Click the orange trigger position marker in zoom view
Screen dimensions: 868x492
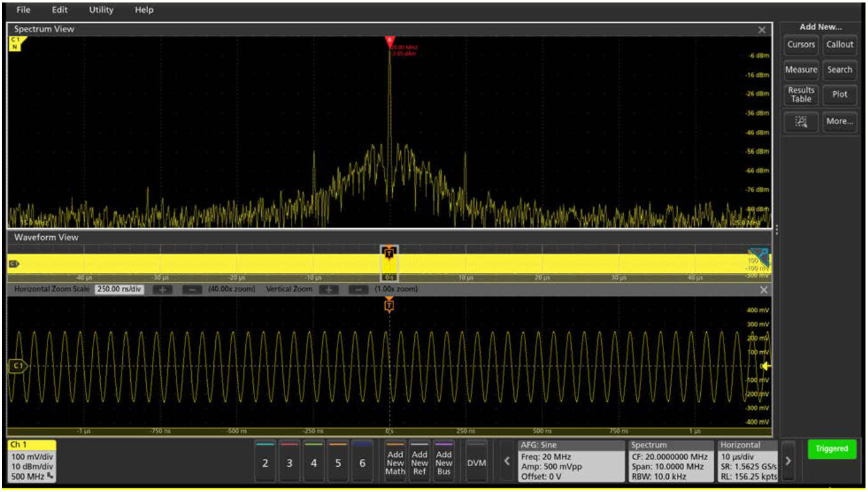tap(389, 305)
